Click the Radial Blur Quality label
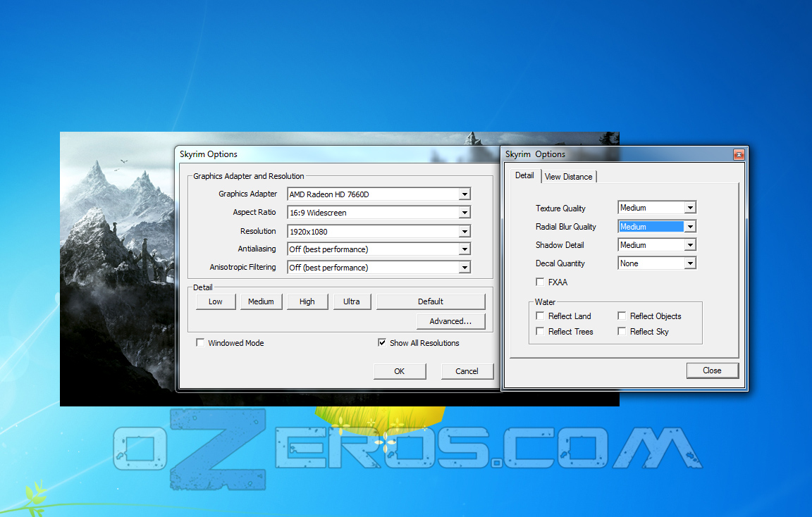 click(x=566, y=227)
